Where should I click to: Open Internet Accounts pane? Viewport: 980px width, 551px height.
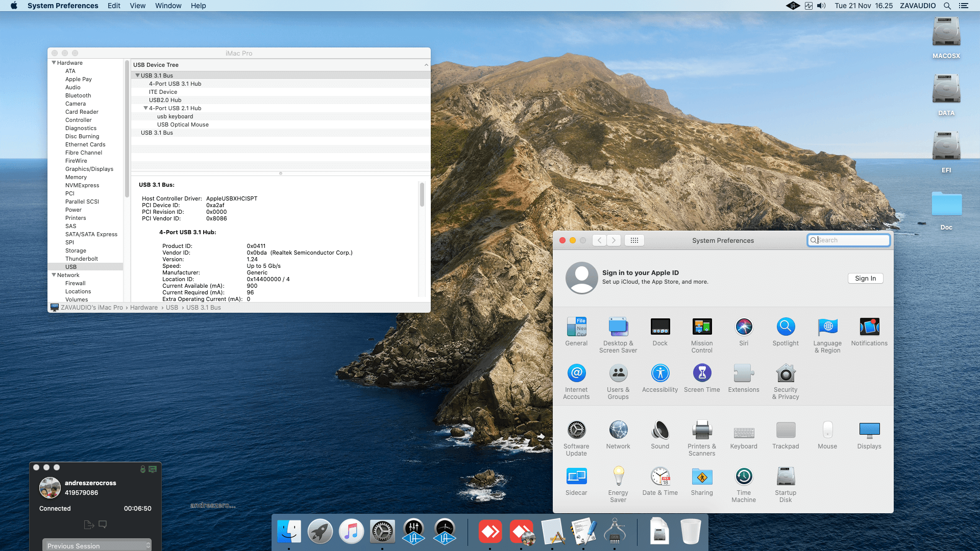(x=576, y=382)
